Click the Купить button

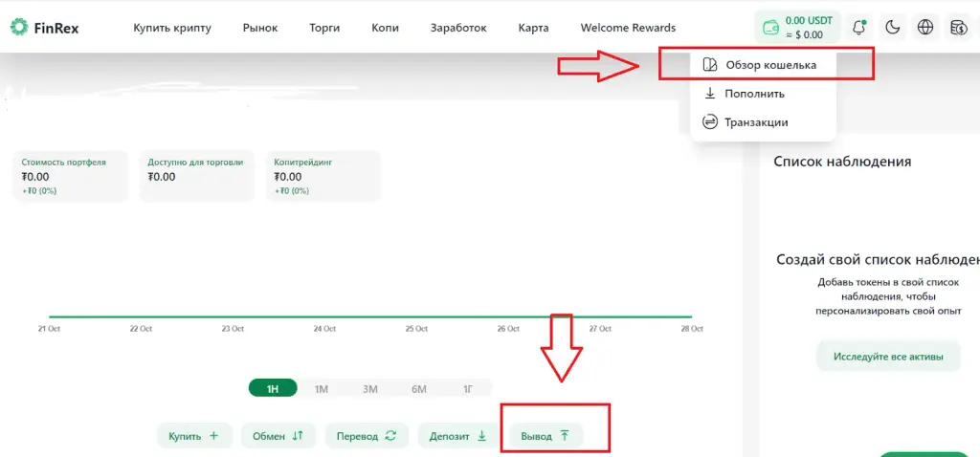193,436
